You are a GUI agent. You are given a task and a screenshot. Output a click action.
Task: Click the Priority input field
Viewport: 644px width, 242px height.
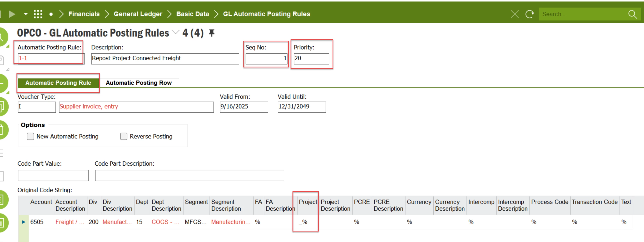311,59
